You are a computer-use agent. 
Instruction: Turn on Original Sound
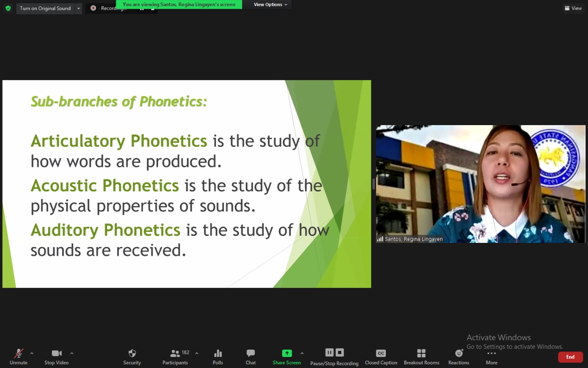click(45, 8)
